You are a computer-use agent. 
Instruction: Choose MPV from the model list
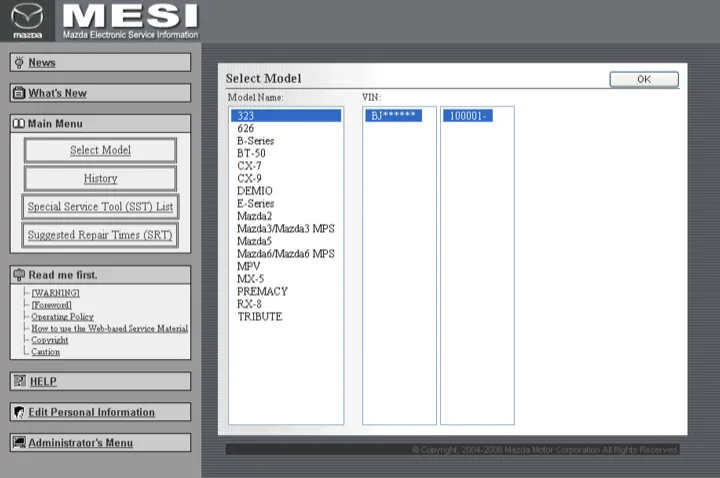pos(286,266)
